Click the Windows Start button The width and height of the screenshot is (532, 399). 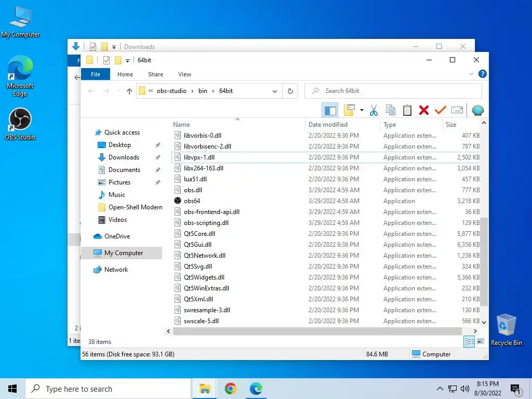coord(12,389)
